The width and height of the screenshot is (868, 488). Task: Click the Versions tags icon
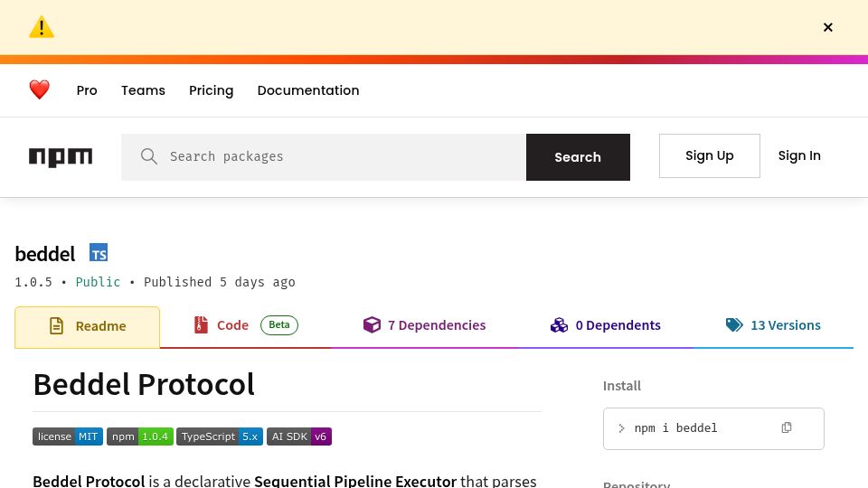click(x=734, y=324)
